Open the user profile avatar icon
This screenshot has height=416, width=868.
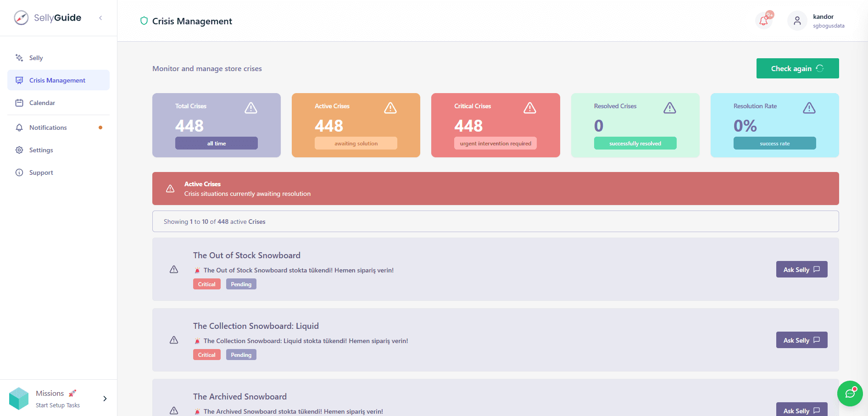[797, 21]
